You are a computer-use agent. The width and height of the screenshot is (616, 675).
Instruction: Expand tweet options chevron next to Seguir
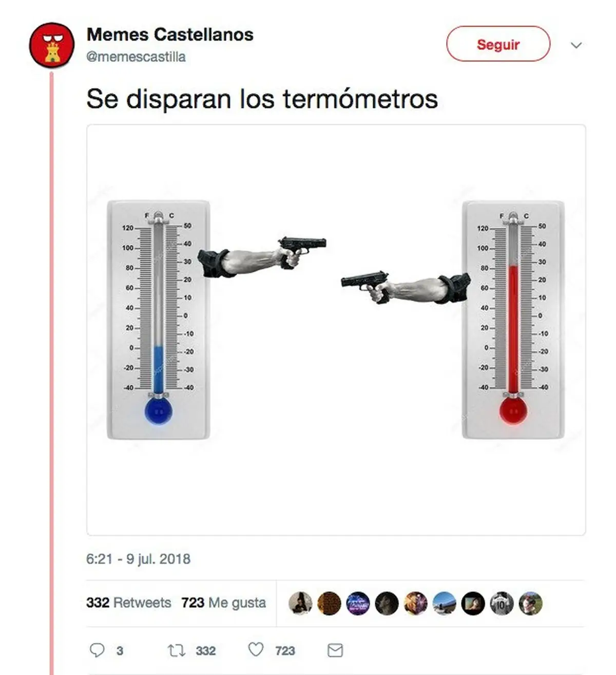pos(576,45)
